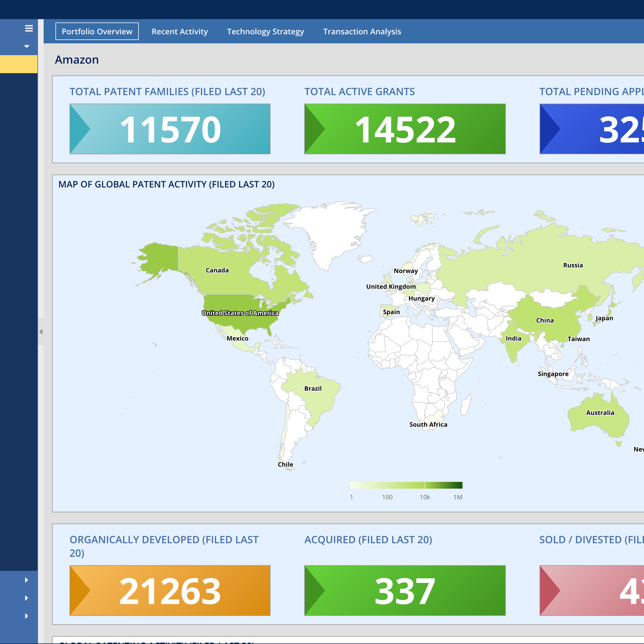The height and width of the screenshot is (644, 644).
Task: Click the Total Patent Families heading
Action: pyautogui.click(x=167, y=92)
